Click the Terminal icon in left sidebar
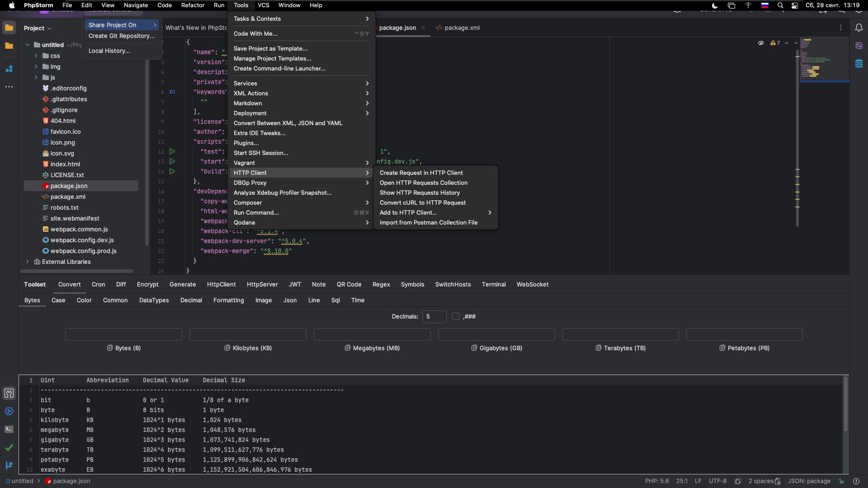The width and height of the screenshot is (868, 488). tap(9, 429)
